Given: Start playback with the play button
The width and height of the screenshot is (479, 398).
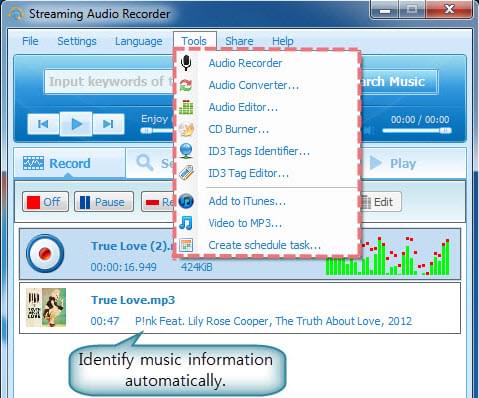Looking at the screenshot, I should [76, 124].
